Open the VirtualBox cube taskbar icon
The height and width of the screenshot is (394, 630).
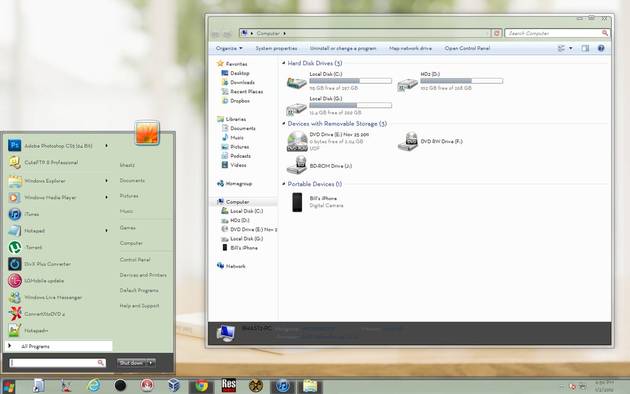pos(174,386)
